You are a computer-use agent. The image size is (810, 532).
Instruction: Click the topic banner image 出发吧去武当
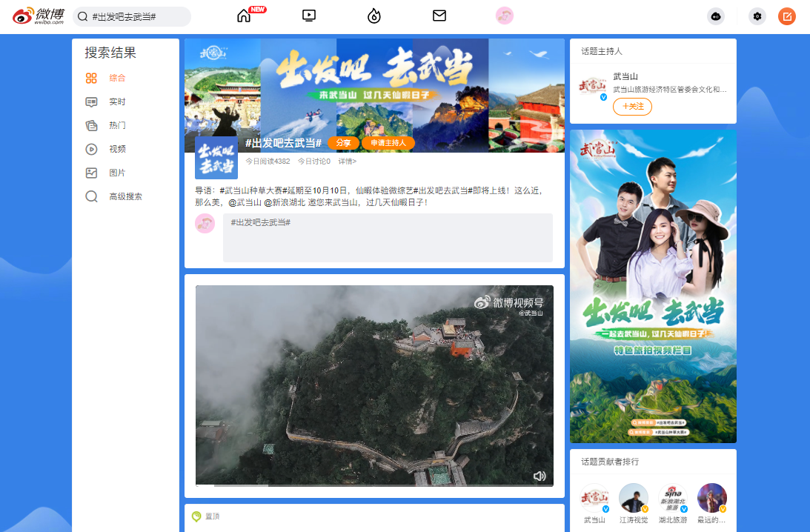pyautogui.click(x=374, y=95)
